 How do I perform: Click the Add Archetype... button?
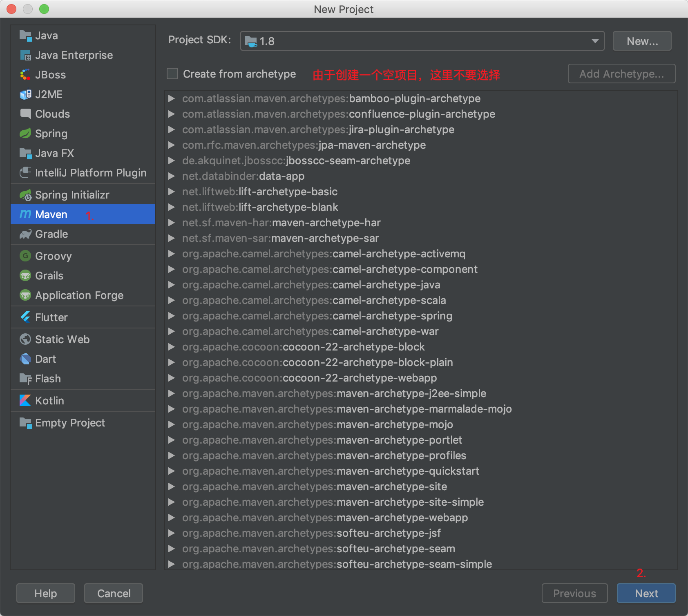pyautogui.click(x=621, y=74)
